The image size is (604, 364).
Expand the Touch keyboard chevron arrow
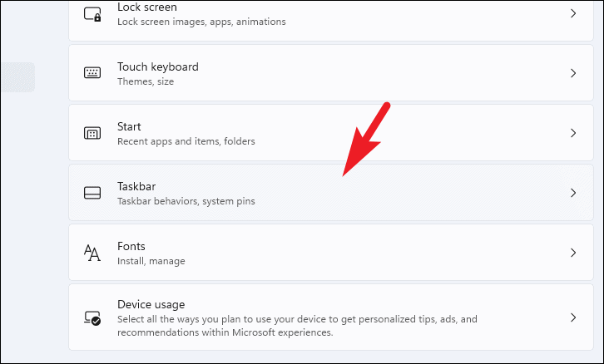(x=573, y=73)
